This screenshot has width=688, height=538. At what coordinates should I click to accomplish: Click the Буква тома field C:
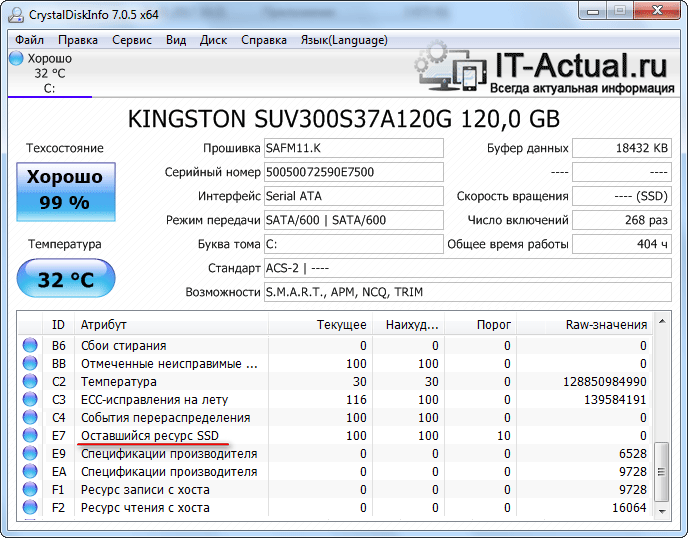pos(354,244)
